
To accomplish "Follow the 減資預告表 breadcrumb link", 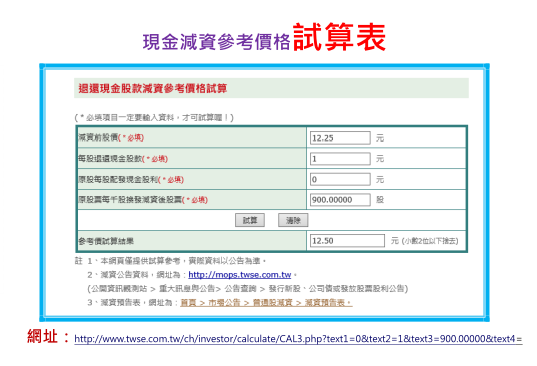I will click(266, 303).
